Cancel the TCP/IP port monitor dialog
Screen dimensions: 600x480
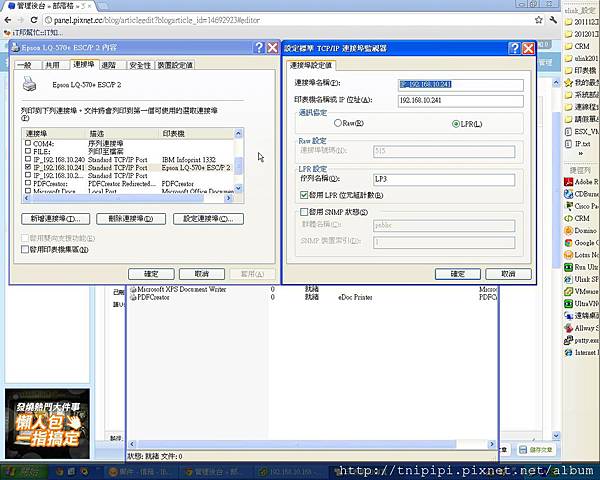click(x=508, y=274)
